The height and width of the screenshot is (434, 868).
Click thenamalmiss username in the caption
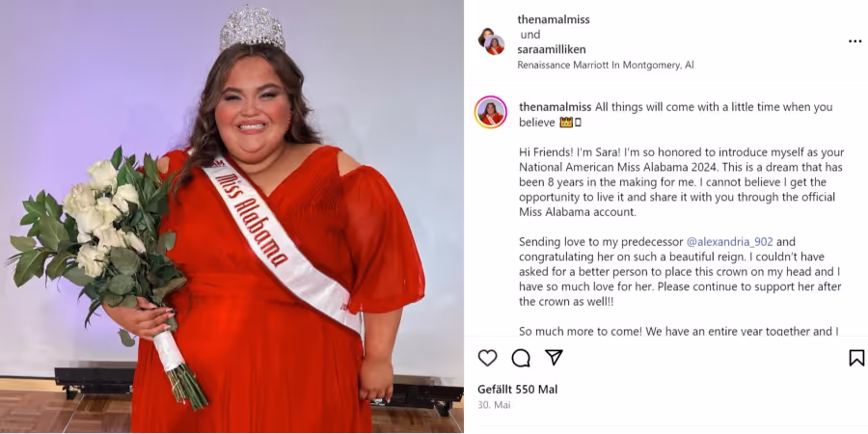pos(556,107)
